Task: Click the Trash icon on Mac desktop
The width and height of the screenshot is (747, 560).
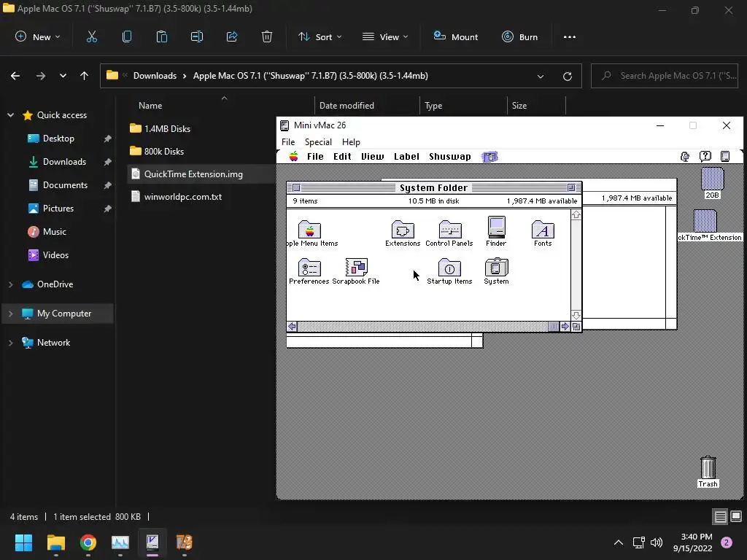Action: point(708,467)
